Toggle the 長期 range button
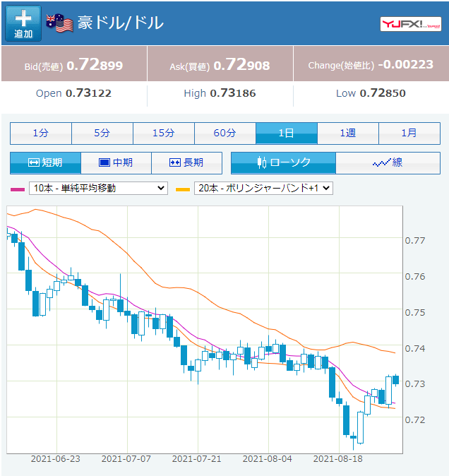449x476 pixels. pyautogui.click(x=186, y=163)
